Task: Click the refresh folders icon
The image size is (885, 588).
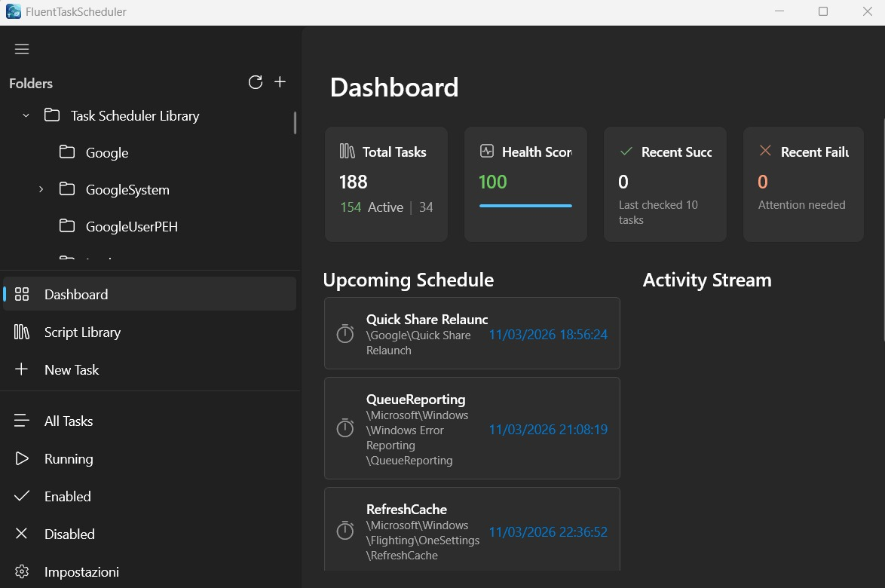Action: coord(256,82)
